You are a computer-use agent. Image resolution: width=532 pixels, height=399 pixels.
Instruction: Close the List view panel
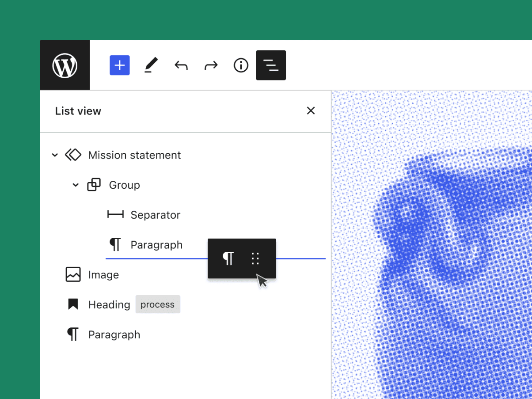point(311,110)
